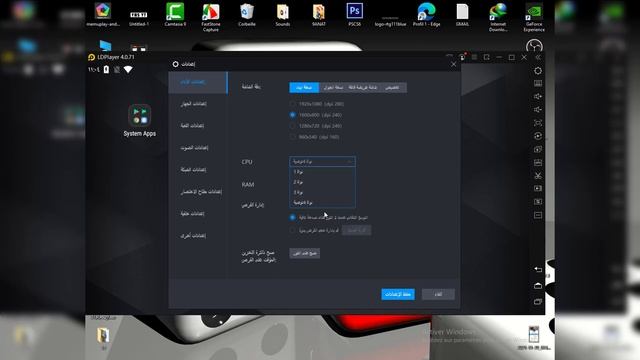Open keyboard mapping icon in LDPlayer toolbar
The height and width of the screenshot is (360, 640).
[x=538, y=84]
